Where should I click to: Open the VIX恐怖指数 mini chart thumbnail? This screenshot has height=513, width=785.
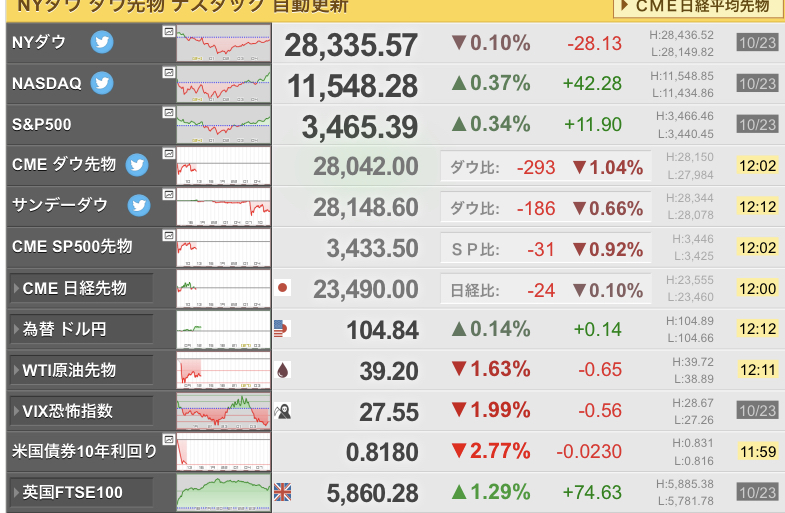[224, 411]
